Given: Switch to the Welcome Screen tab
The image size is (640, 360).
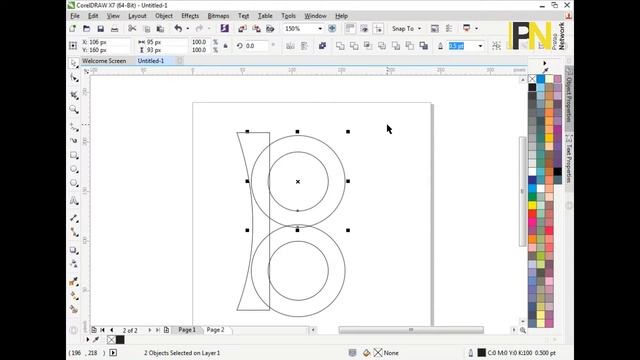Looking at the screenshot, I should [x=104, y=61].
